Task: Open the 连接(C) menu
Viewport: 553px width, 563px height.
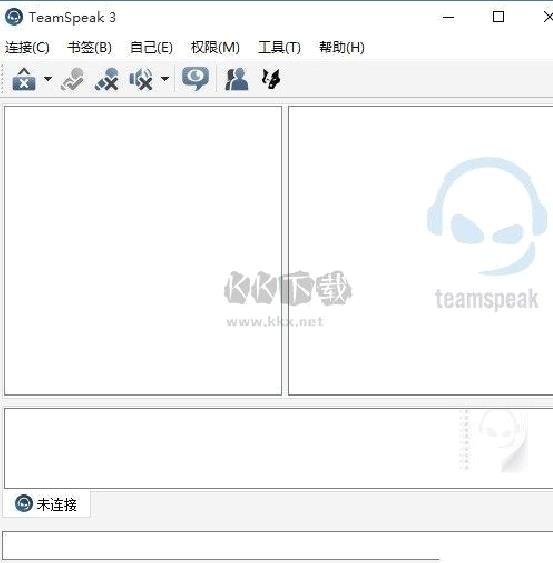Action: 27,47
